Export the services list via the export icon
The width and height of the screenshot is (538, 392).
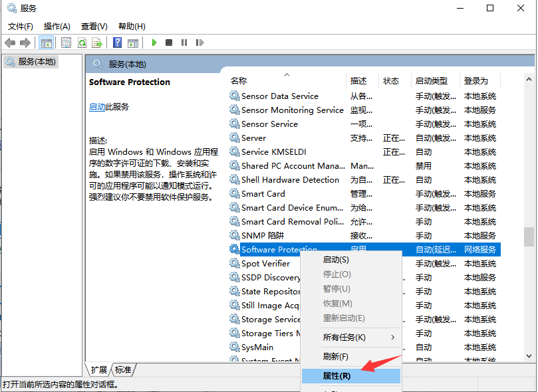point(97,43)
